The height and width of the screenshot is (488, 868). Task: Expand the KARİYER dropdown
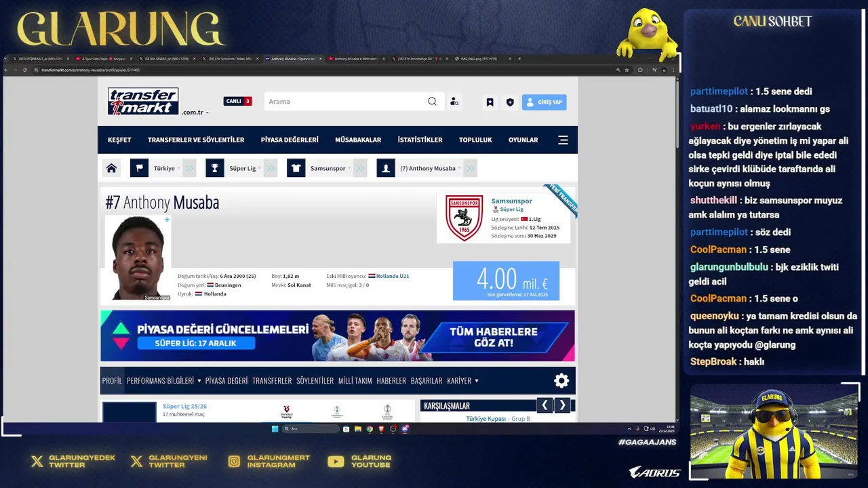click(463, 381)
